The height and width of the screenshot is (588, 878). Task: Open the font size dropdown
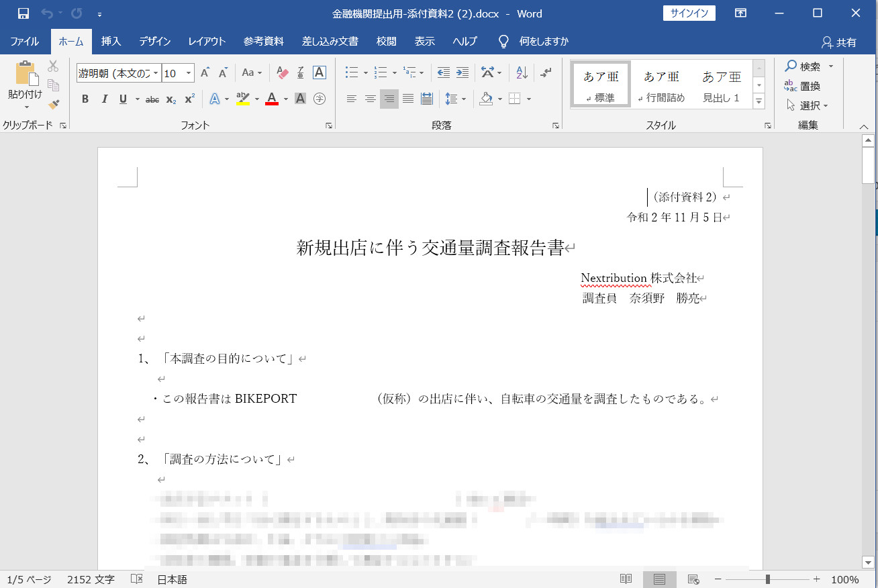coord(189,73)
